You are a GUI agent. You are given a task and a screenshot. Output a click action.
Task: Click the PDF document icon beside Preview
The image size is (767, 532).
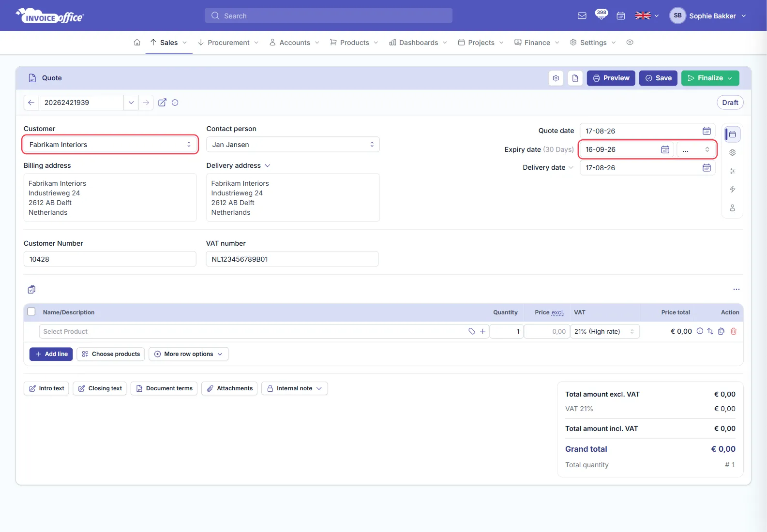pyautogui.click(x=575, y=78)
